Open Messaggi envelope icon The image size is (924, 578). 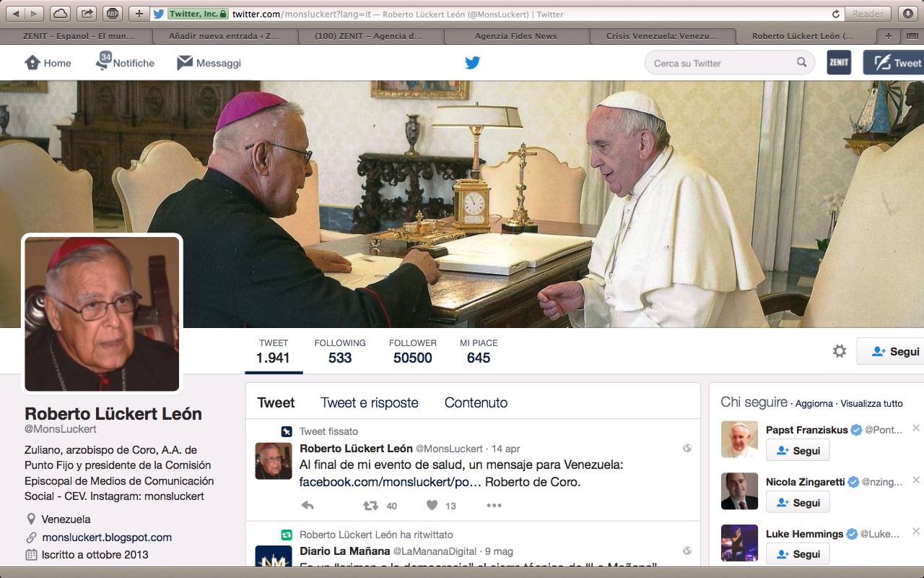185,63
